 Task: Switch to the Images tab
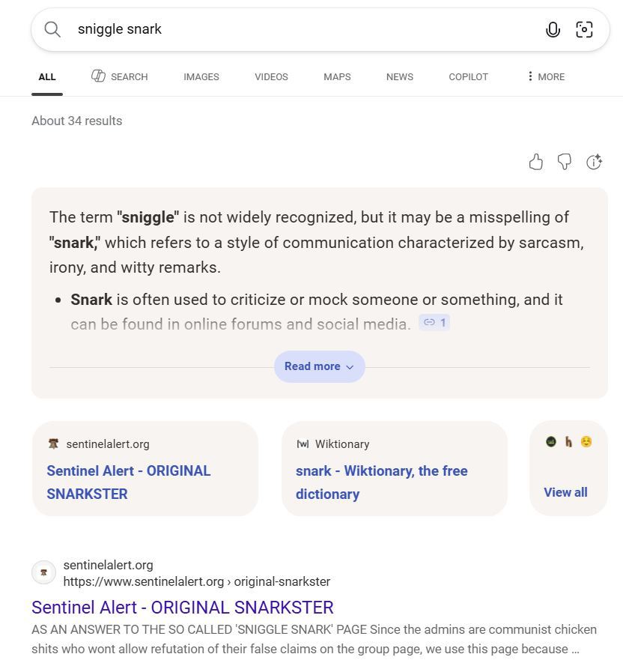[x=201, y=76]
